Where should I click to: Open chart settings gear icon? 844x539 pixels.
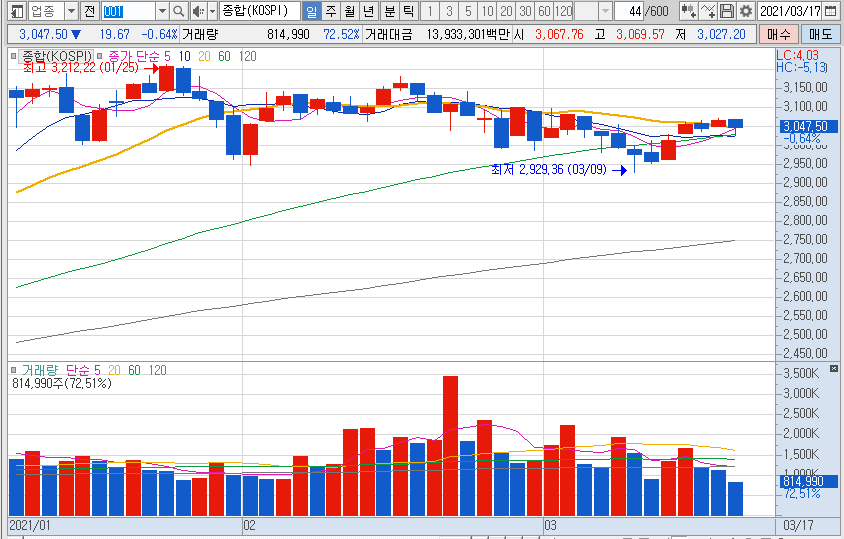[745, 10]
